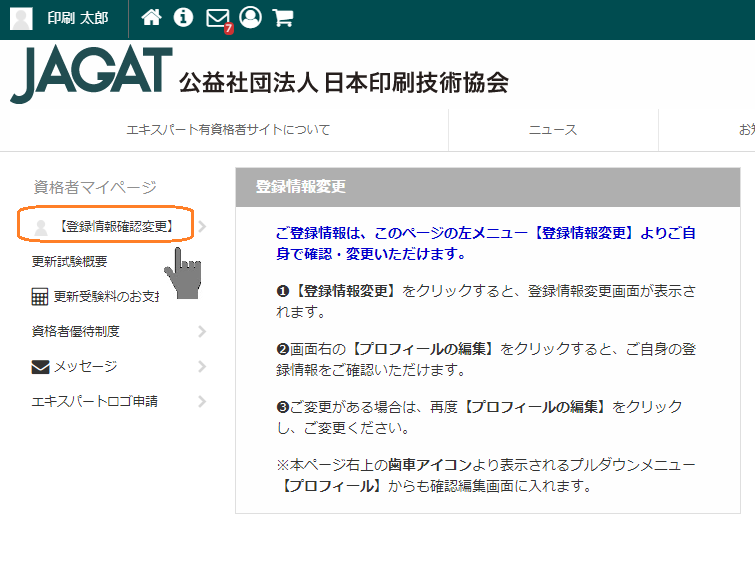Select 【登録情報確認変更】 in sidebar
The image size is (755, 566).
pyautogui.click(x=116, y=226)
